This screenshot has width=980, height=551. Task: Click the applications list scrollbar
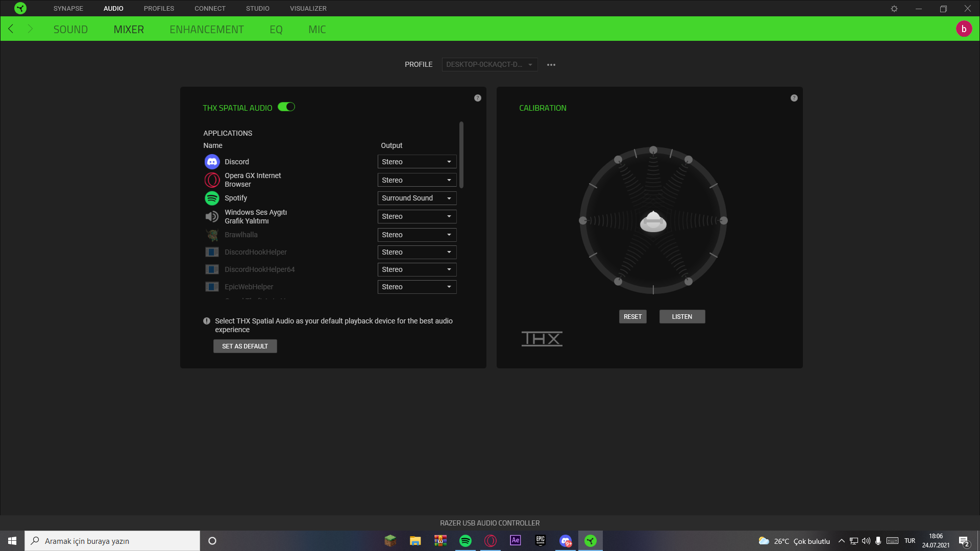click(461, 155)
